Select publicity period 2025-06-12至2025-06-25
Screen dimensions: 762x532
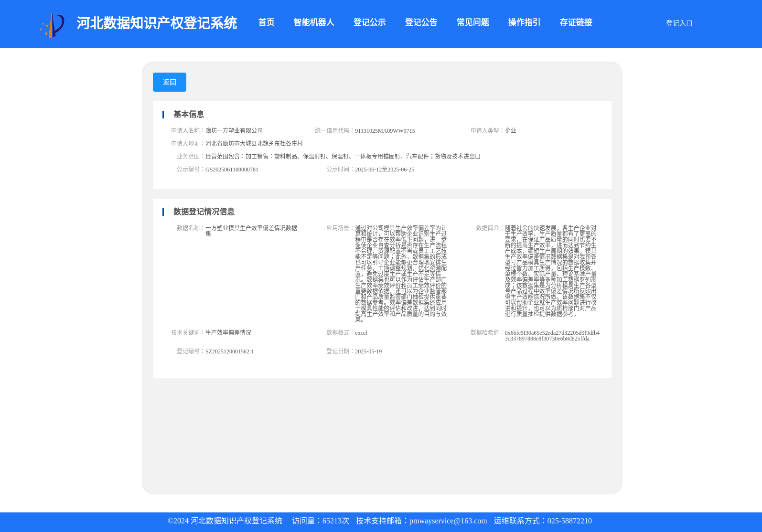[x=385, y=170]
